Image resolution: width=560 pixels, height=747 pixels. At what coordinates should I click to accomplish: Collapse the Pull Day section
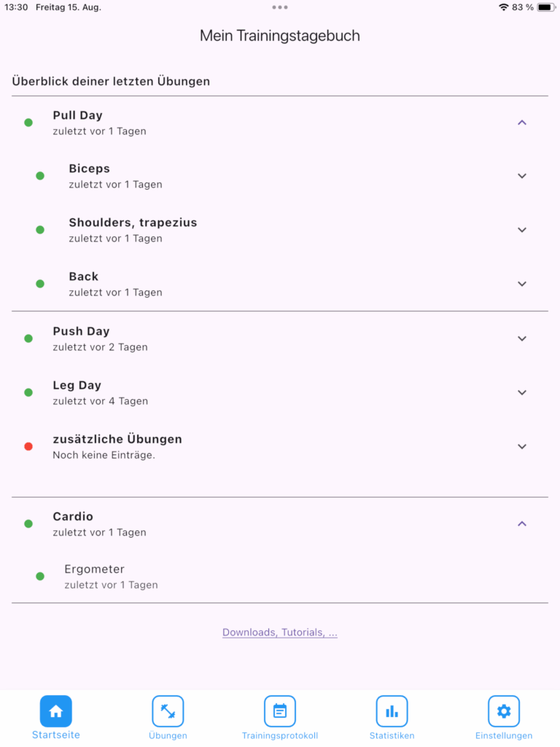point(521,123)
